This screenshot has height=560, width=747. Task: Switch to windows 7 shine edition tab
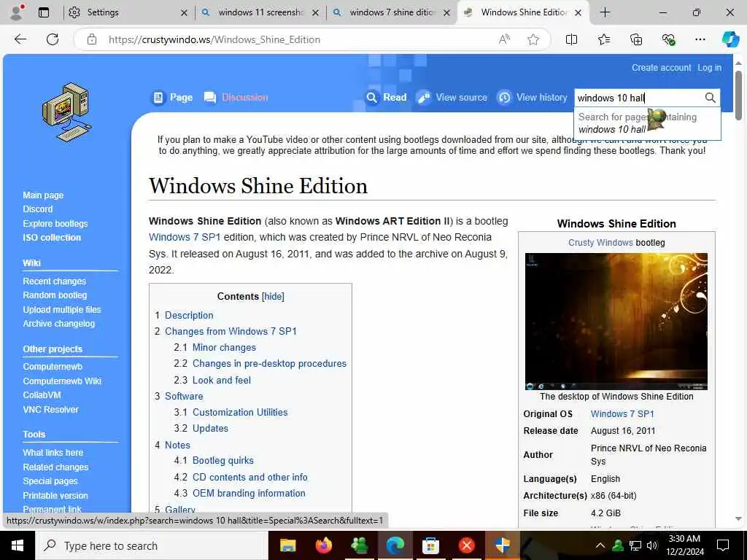click(x=392, y=12)
